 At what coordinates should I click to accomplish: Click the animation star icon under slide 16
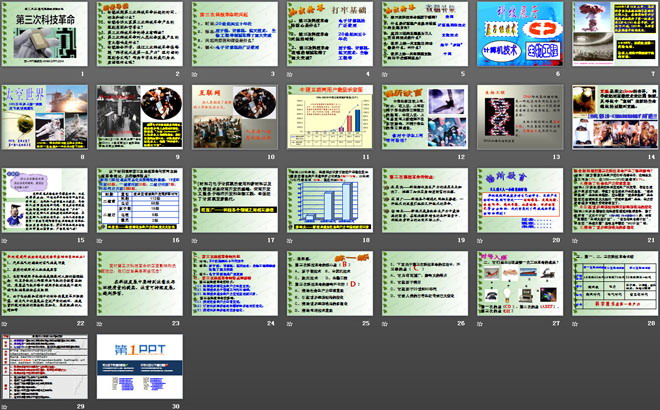[99, 241]
